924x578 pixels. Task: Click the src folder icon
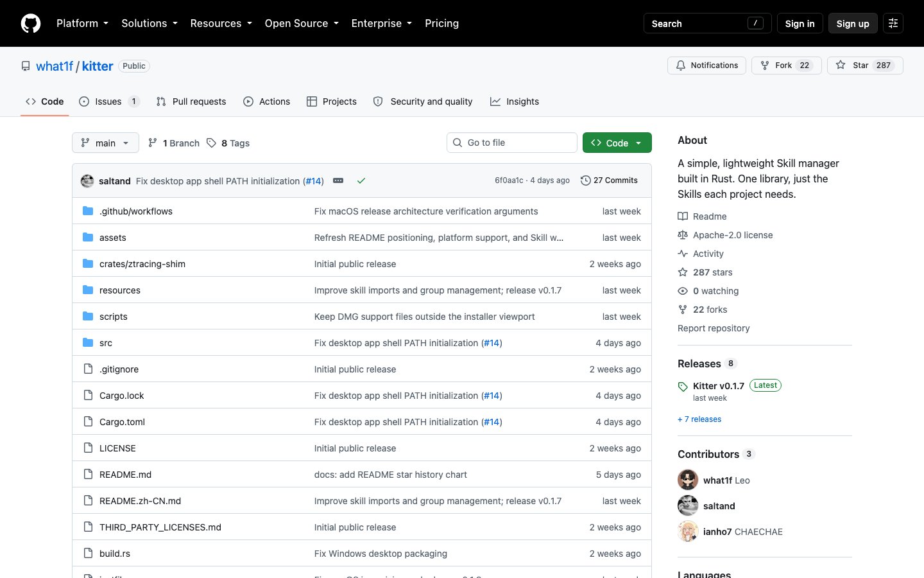click(88, 343)
